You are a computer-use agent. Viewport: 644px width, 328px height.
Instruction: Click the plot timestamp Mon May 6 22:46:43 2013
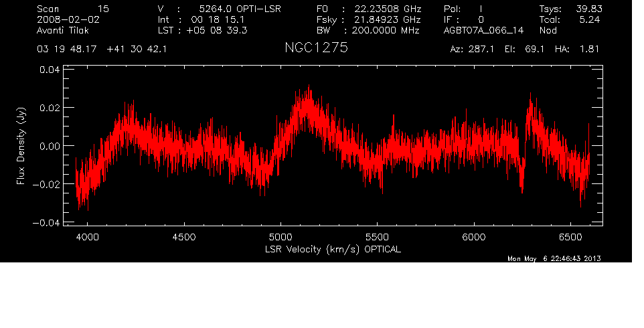(554, 258)
